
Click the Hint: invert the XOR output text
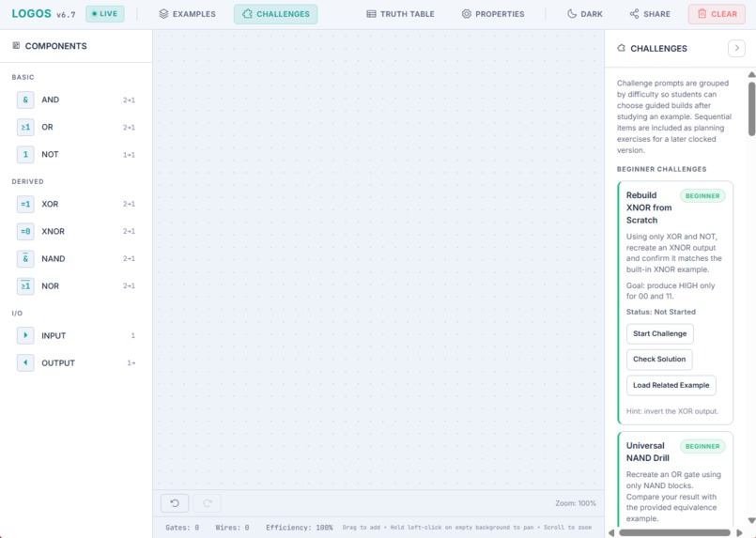click(672, 411)
